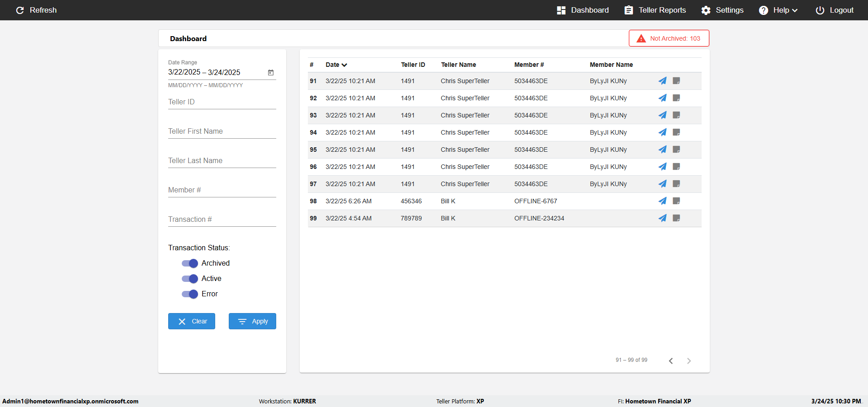
Task: Select member OFFLINE-234234 cell
Action: click(539, 218)
